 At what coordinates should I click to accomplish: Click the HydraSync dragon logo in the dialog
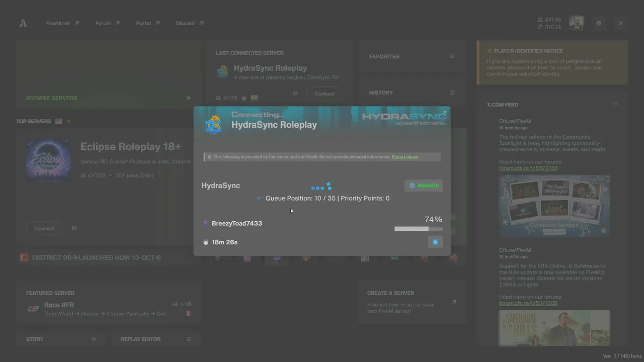tap(213, 124)
